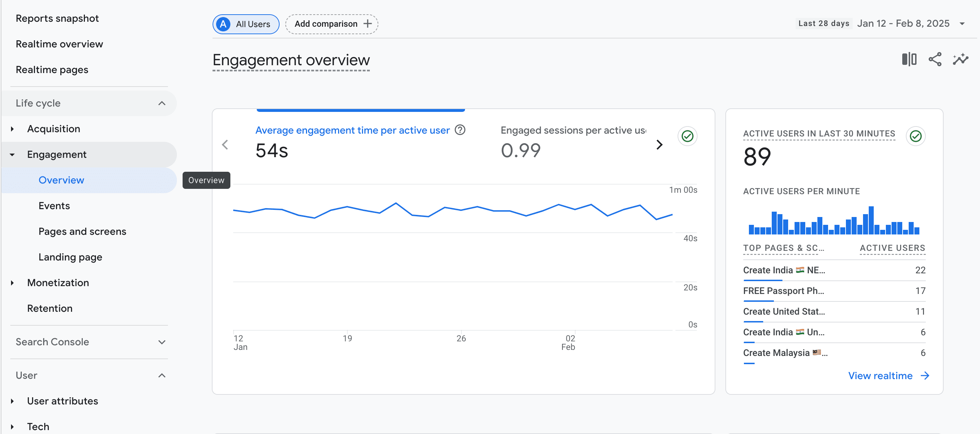This screenshot has height=434, width=980.
Task: Click the edit comparisons columns icon
Action: pos(909,59)
